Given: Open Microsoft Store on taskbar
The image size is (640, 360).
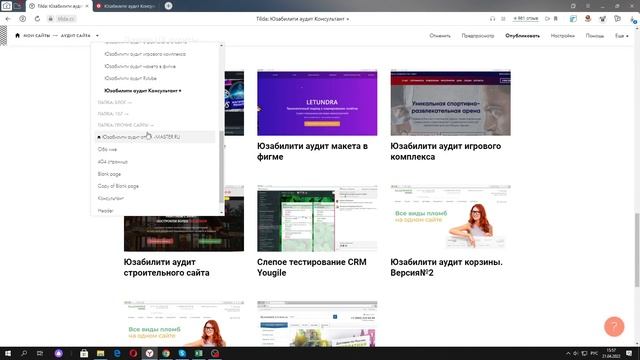Looking at the screenshot, I should click(84, 353).
